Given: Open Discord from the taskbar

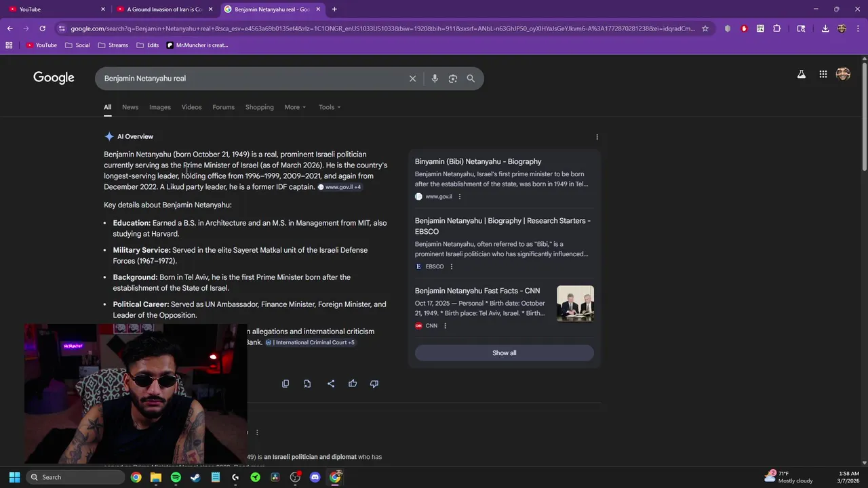Looking at the screenshot, I should 315,477.
